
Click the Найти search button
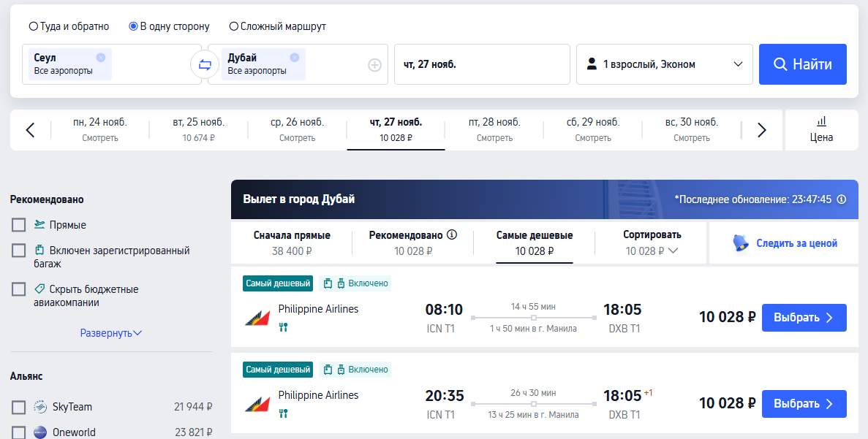pos(803,64)
